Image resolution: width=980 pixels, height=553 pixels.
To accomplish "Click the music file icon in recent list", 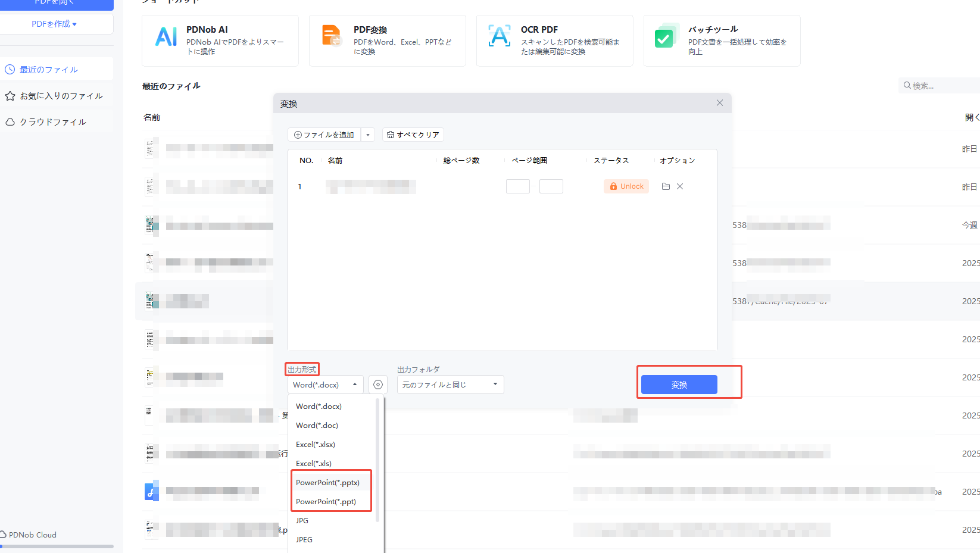I will tap(152, 492).
